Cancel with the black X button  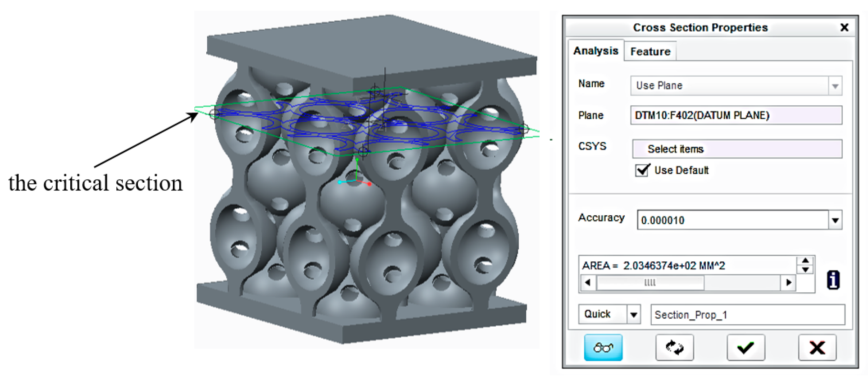(x=817, y=347)
